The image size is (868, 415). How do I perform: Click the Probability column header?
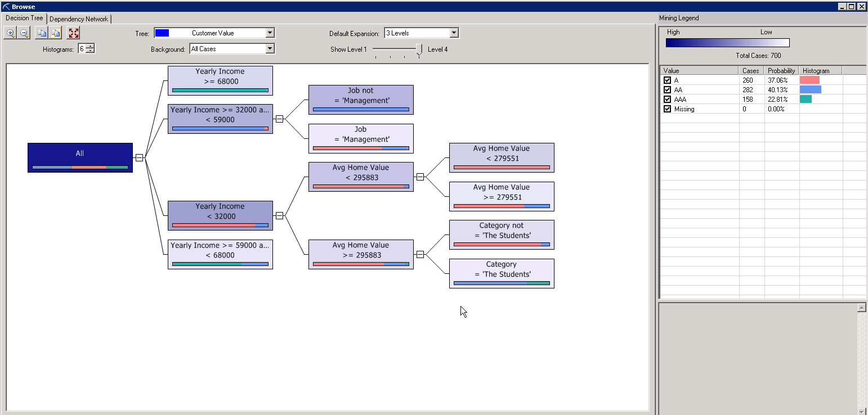coord(781,71)
